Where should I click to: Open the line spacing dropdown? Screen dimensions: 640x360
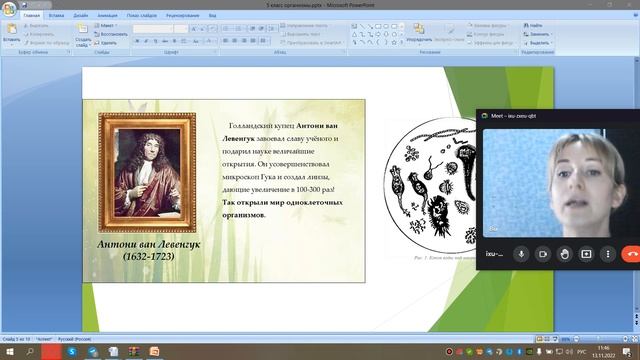click(272, 29)
